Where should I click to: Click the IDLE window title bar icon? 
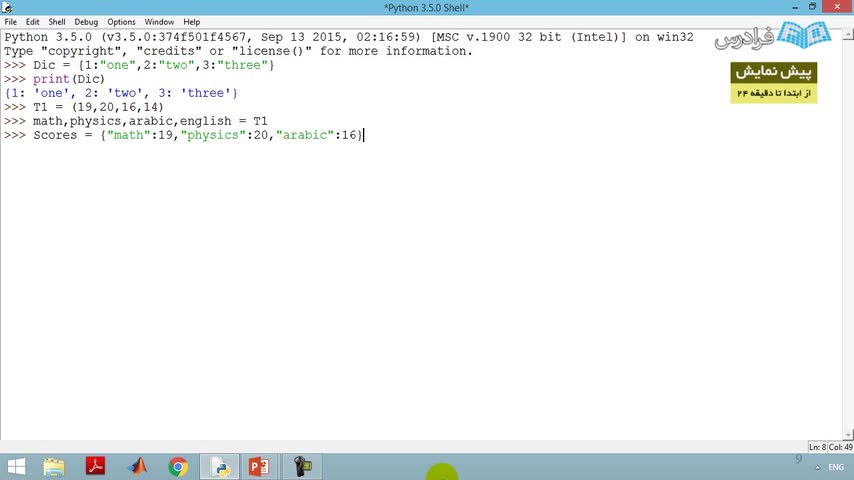pyautogui.click(x=7, y=8)
